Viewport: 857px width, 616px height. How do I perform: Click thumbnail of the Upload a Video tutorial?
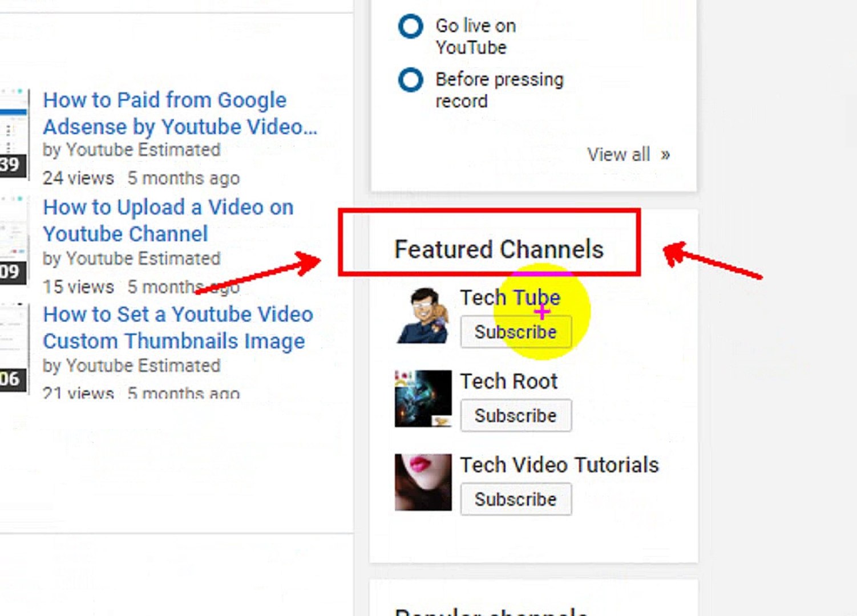point(14,241)
